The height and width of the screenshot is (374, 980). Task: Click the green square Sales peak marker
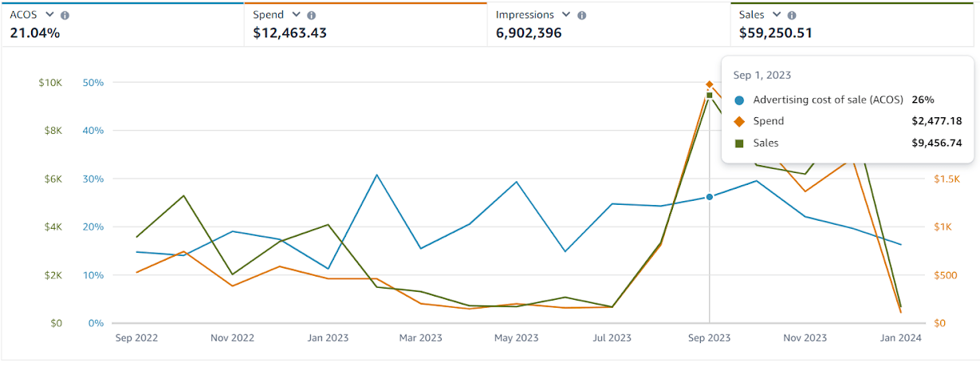(x=710, y=95)
